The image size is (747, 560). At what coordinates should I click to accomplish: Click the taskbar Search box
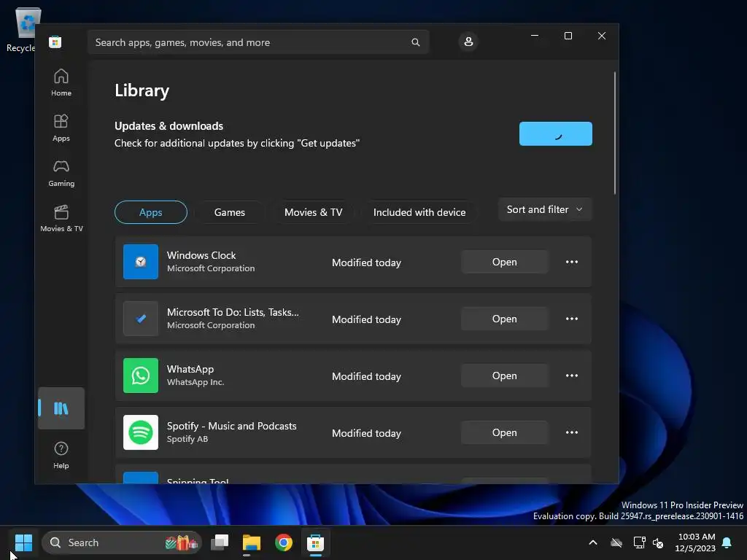tap(122, 542)
